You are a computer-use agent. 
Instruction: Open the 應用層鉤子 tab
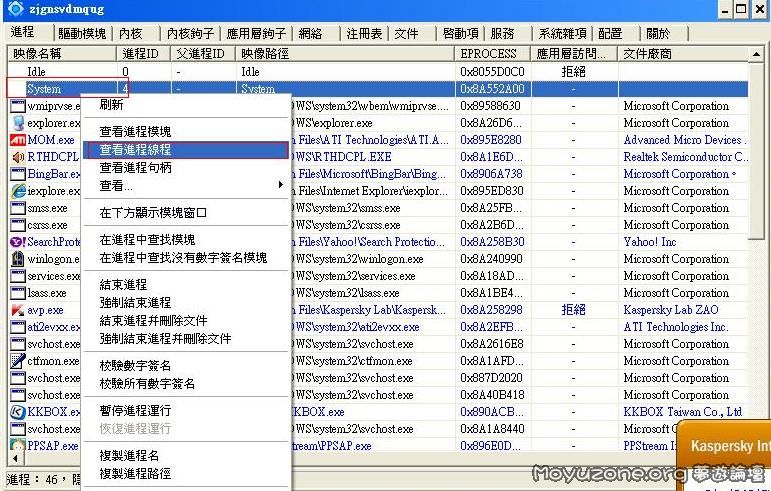tap(256, 33)
